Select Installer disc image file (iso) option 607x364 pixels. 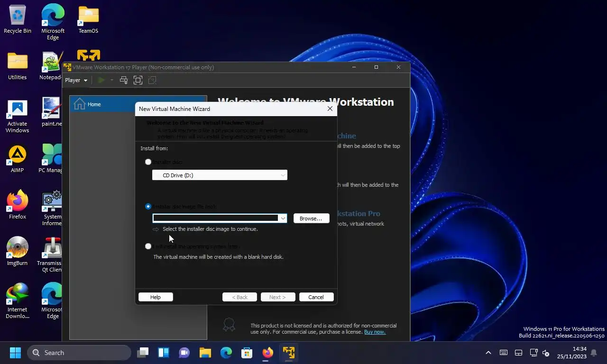[148, 207]
